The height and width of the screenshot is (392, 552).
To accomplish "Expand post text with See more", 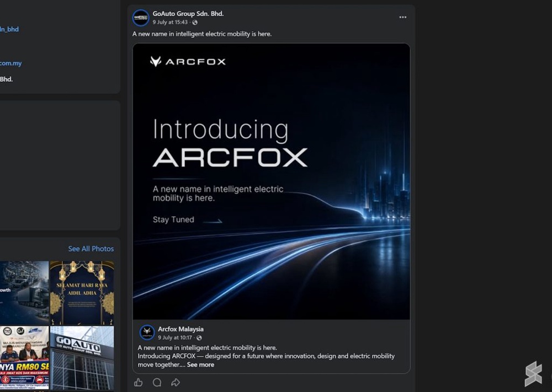I will [x=200, y=364].
